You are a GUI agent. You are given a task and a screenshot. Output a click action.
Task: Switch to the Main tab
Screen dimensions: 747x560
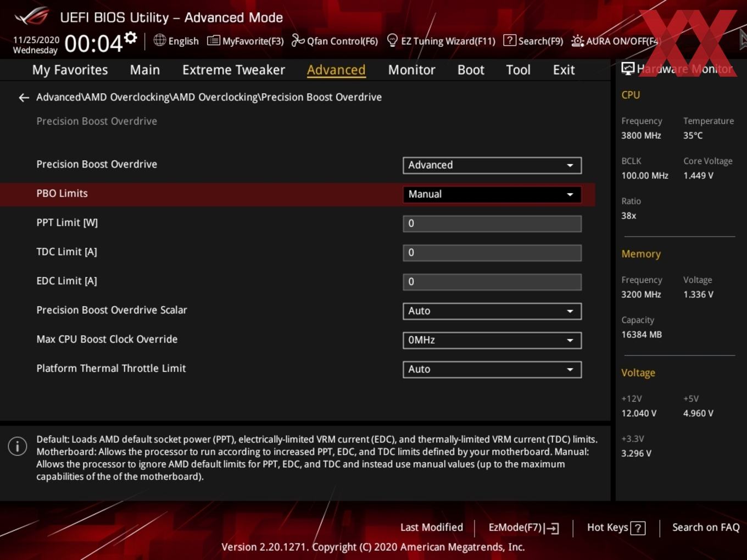point(145,70)
